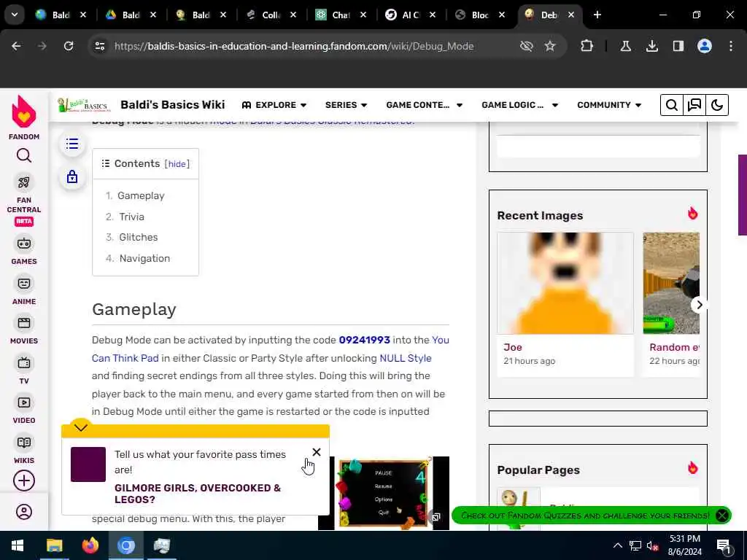Viewport: 747px width, 560px height.
Task: Expand the GAME CONTE... dropdown
Action: pyautogui.click(x=424, y=105)
